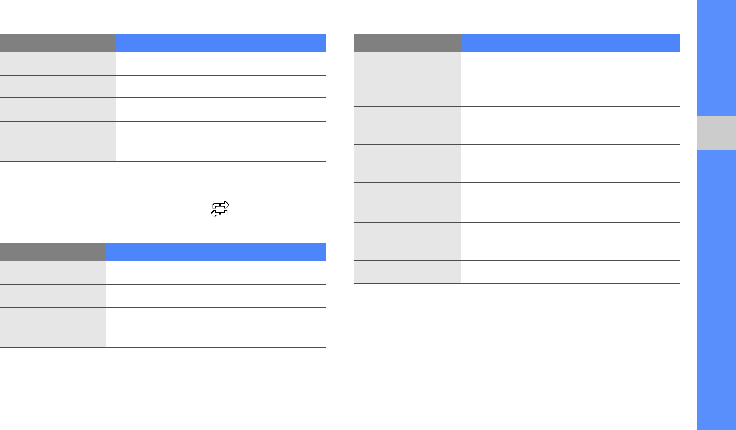Click blue header cell of lower-left table
This screenshot has width=736, height=430.
(x=215, y=252)
